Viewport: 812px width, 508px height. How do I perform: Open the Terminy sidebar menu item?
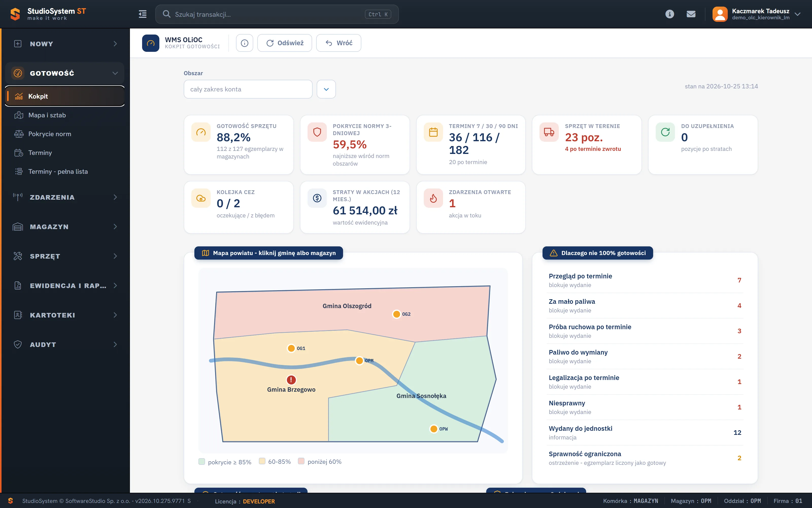tap(65, 153)
